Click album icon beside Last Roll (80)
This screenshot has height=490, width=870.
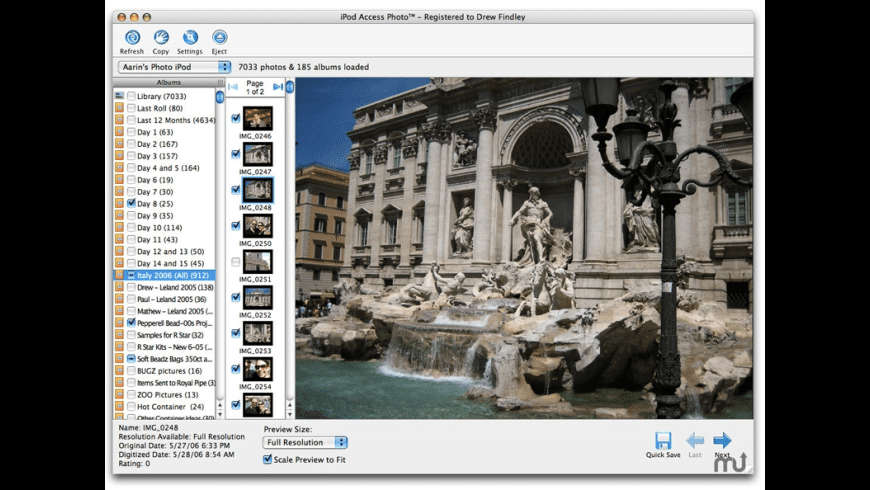point(119,108)
